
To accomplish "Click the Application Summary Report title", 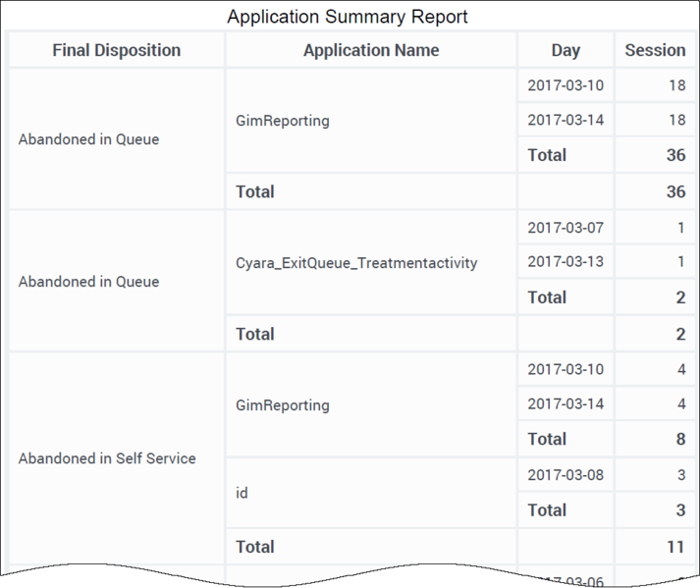I will tap(348, 17).
